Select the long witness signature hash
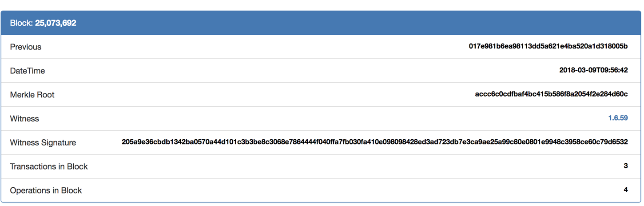The height and width of the screenshot is (206, 644). [x=374, y=142]
